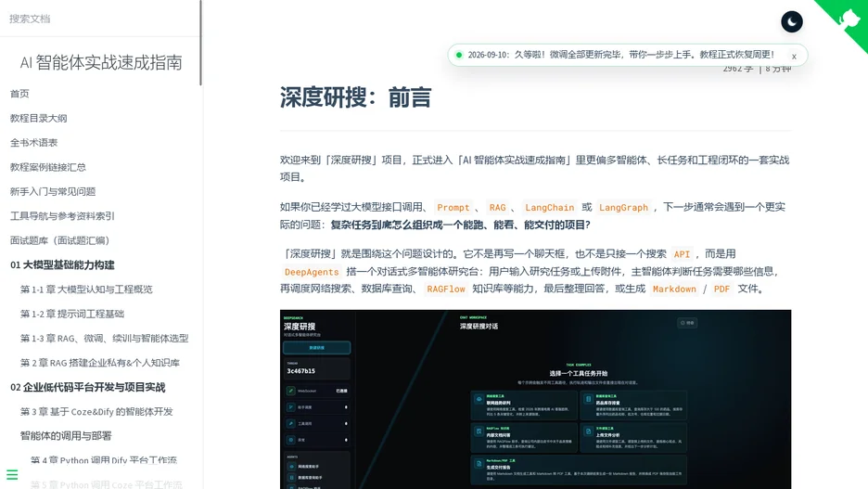Open 第 1-1 章 大模型认知与工程概览
Image resolution: width=868 pixels, height=489 pixels.
(86, 290)
